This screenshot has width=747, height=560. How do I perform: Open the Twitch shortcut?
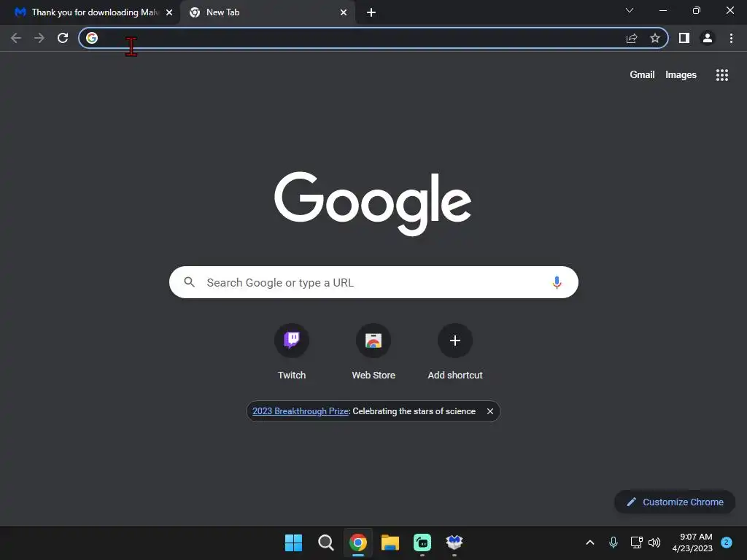click(292, 351)
